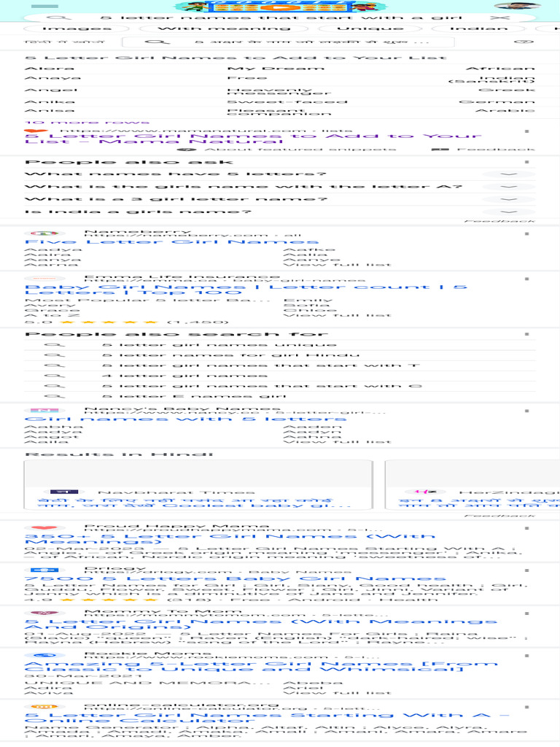Screen dimensions: 560x747
Task: Click the Hindi search suggestion box
Action: 289,42
